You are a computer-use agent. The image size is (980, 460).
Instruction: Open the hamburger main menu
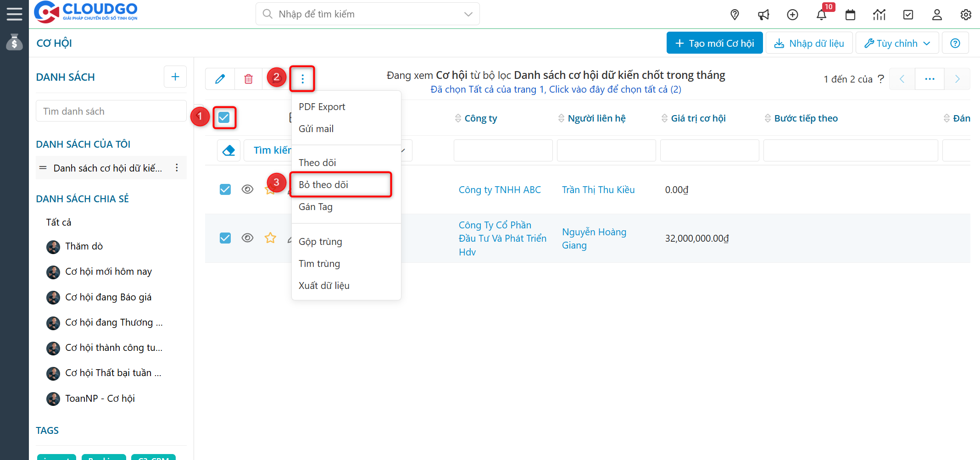[14, 14]
